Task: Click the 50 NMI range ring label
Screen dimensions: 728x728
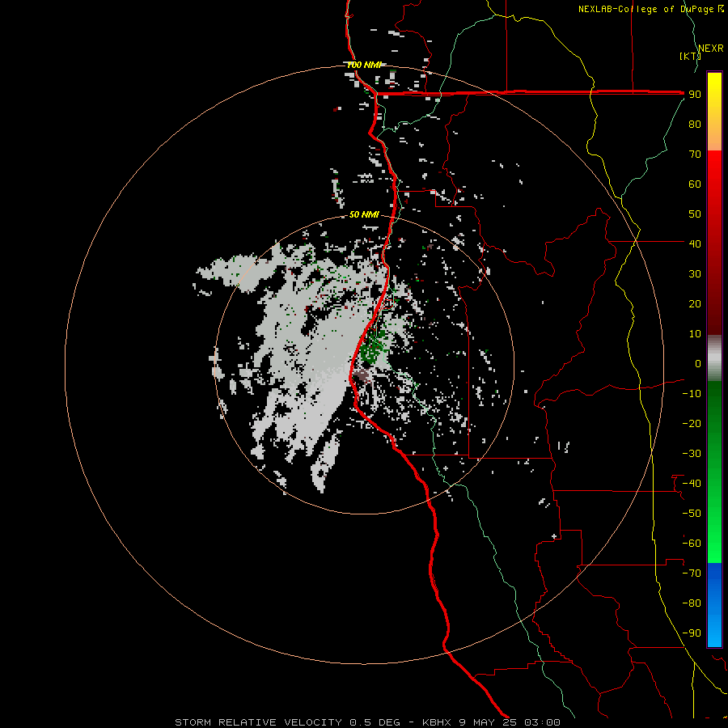Action: coord(364,214)
